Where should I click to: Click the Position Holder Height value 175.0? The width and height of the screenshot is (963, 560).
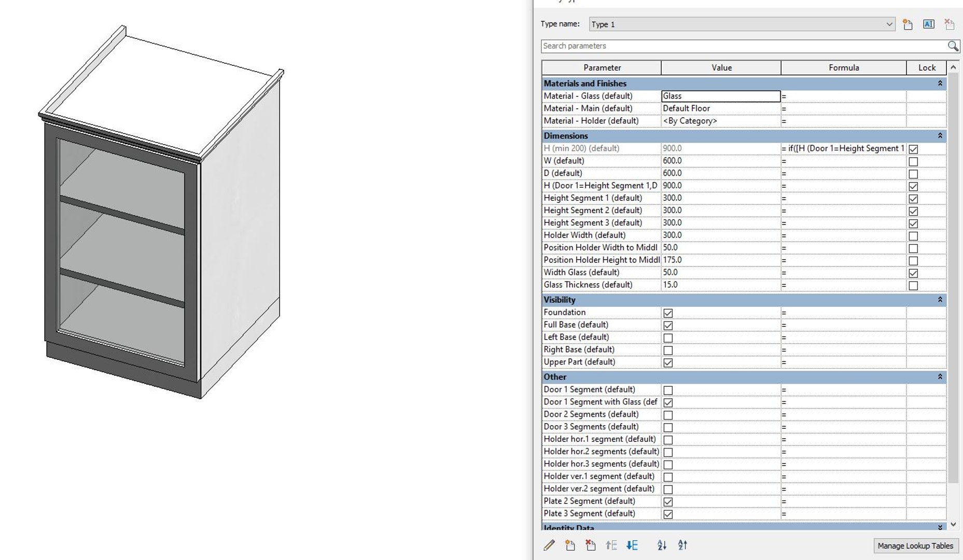pos(721,260)
